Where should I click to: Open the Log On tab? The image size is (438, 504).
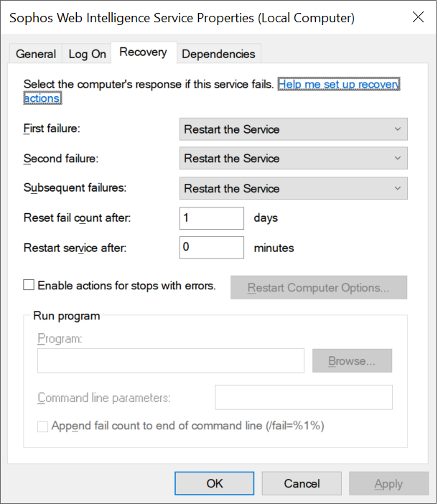tap(87, 54)
